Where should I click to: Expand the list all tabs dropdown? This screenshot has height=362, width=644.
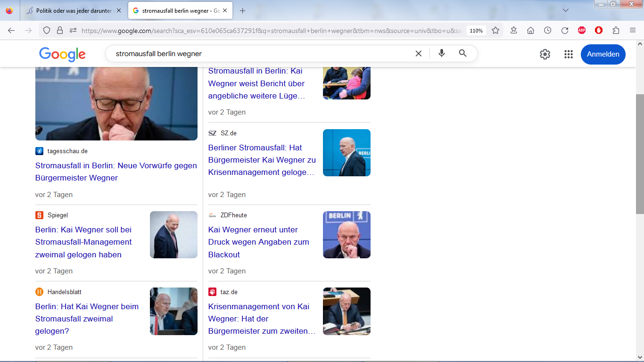click(x=566, y=10)
